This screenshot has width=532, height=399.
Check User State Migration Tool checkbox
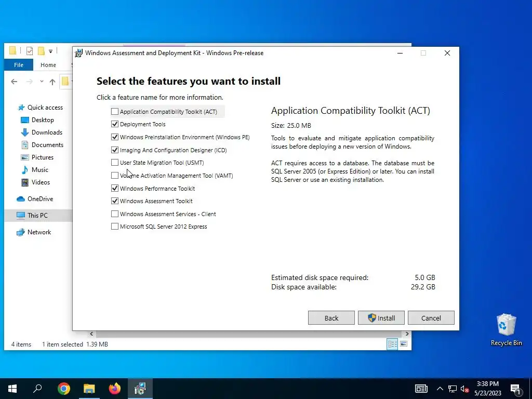point(115,163)
